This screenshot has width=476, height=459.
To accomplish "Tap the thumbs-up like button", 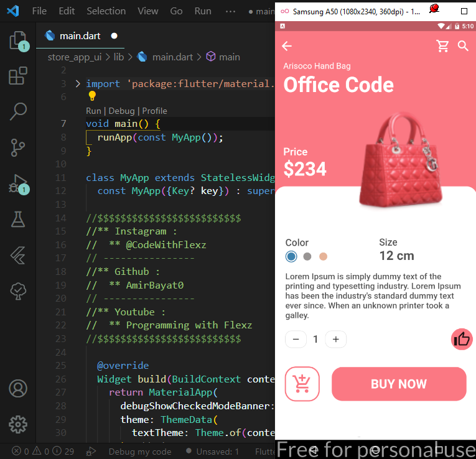I will (x=462, y=339).
